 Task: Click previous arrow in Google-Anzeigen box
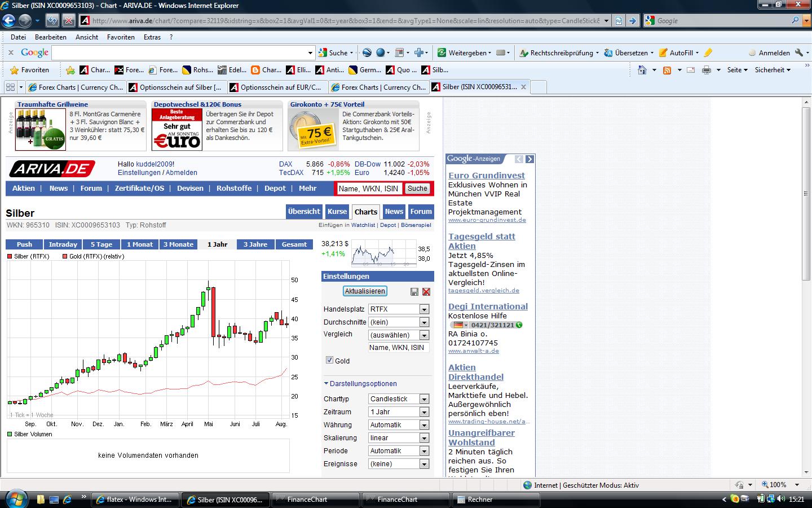[x=519, y=159]
